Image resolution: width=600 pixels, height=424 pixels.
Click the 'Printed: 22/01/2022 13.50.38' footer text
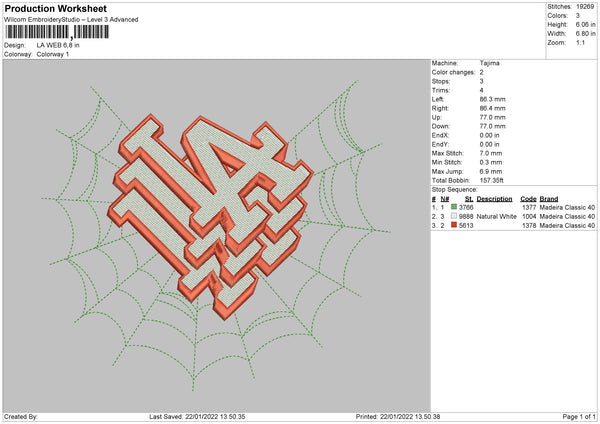click(x=398, y=417)
